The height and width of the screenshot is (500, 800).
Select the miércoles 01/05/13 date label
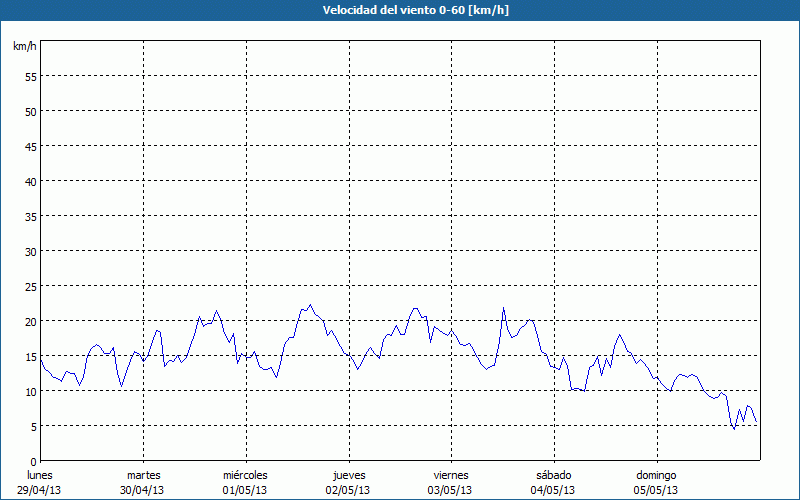[245, 482]
